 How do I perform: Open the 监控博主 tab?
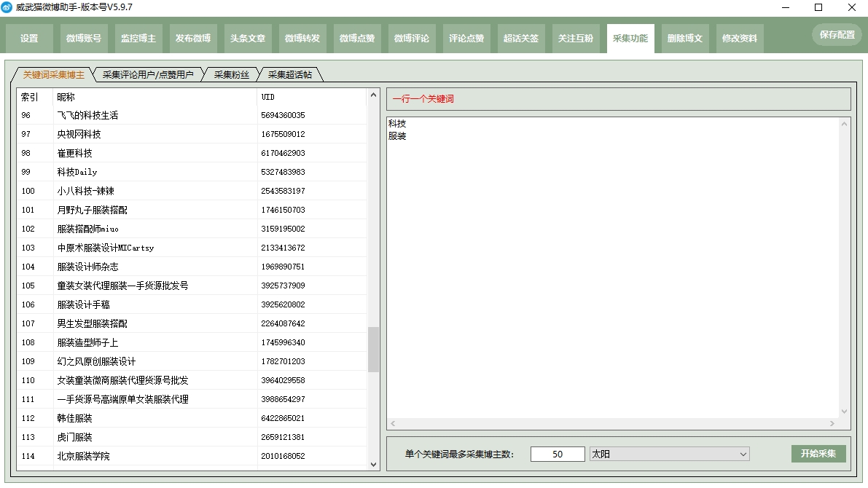coord(138,39)
